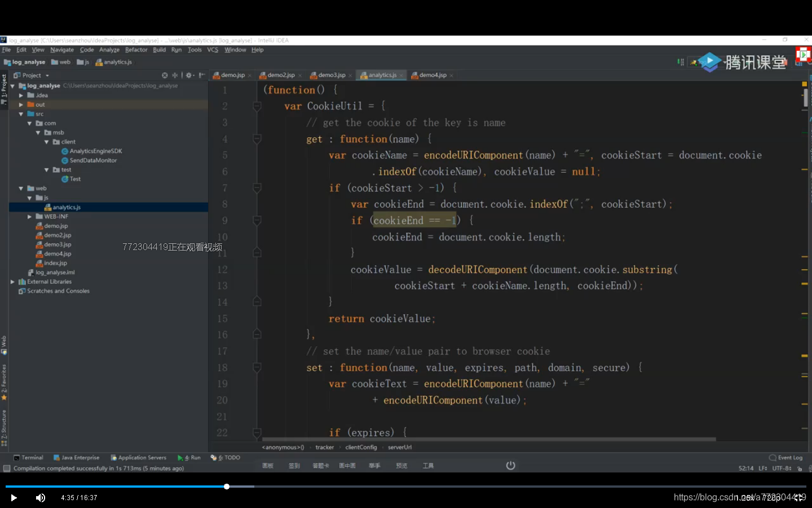This screenshot has width=812, height=508.
Task: Click the LF line separator in status bar
Action: tap(763, 468)
